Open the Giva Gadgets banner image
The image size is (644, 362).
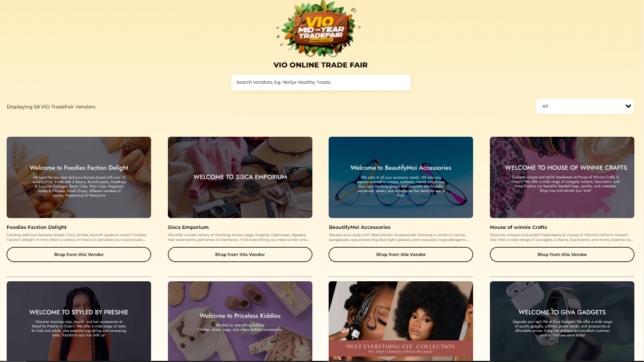click(x=562, y=321)
